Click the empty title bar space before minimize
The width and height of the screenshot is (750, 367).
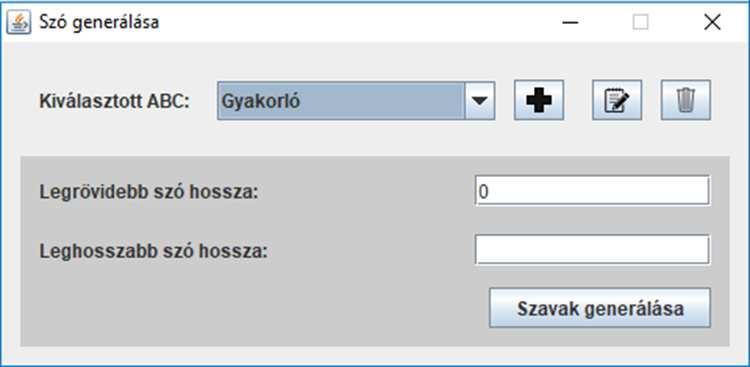click(x=354, y=22)
